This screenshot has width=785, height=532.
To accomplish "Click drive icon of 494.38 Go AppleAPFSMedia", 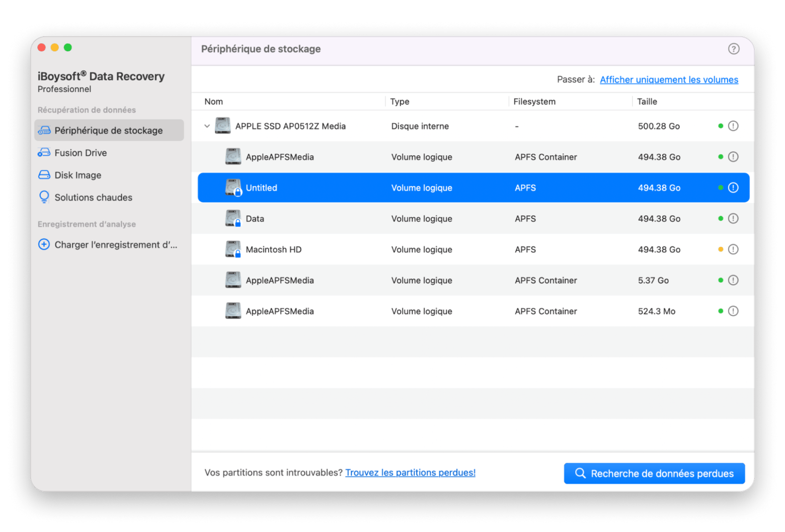I will (233, 157).
